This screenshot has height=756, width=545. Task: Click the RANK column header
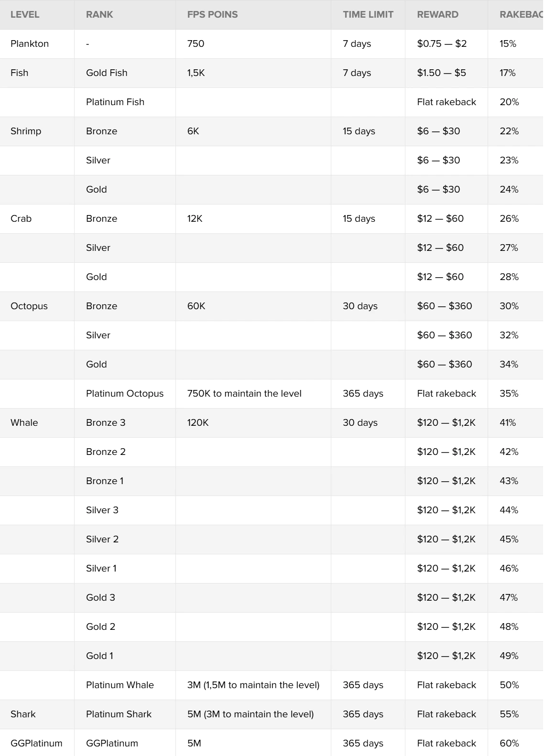[x=99, y=14]
